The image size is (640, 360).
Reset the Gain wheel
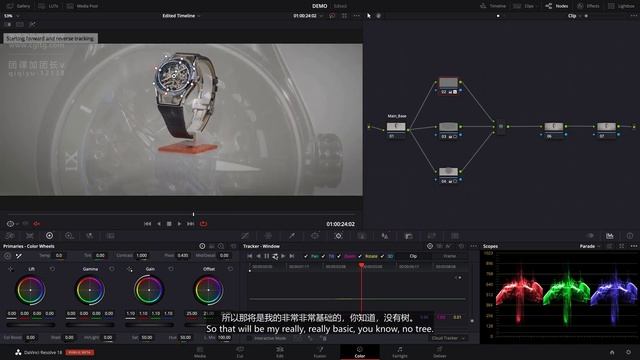click(171, 269)
